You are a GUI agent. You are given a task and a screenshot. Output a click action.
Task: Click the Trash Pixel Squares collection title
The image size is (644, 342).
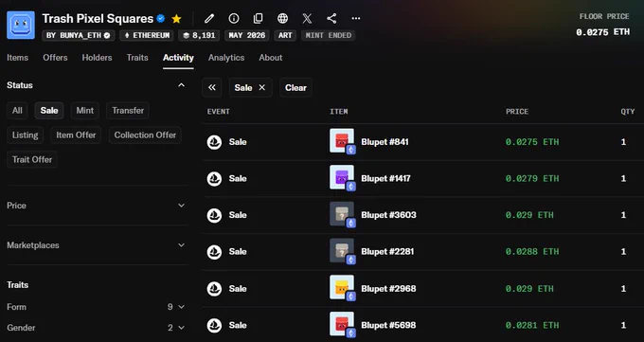98,19
